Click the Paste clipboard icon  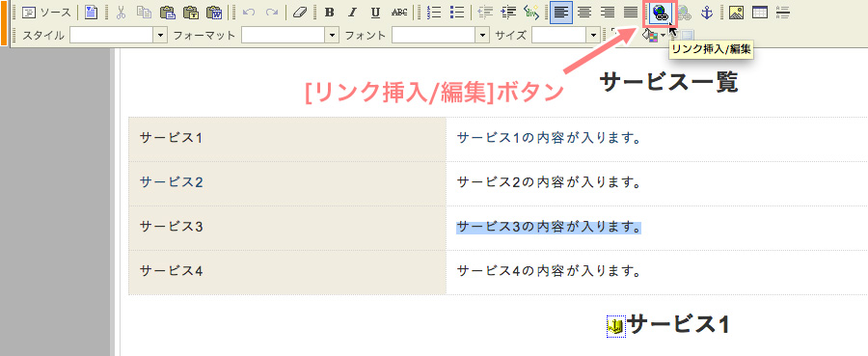pyautogui.click(x=167, y=13)
